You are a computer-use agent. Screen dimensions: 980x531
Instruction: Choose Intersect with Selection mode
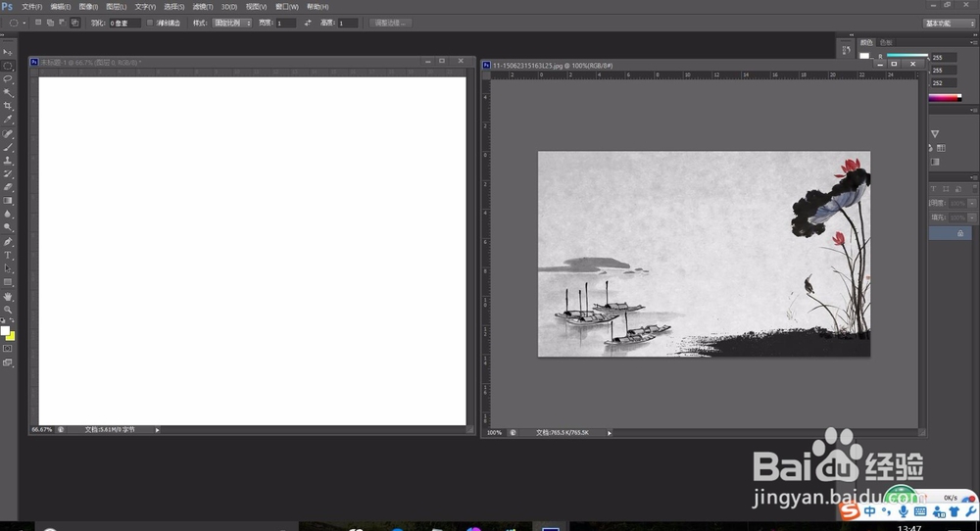click(75, 23)
